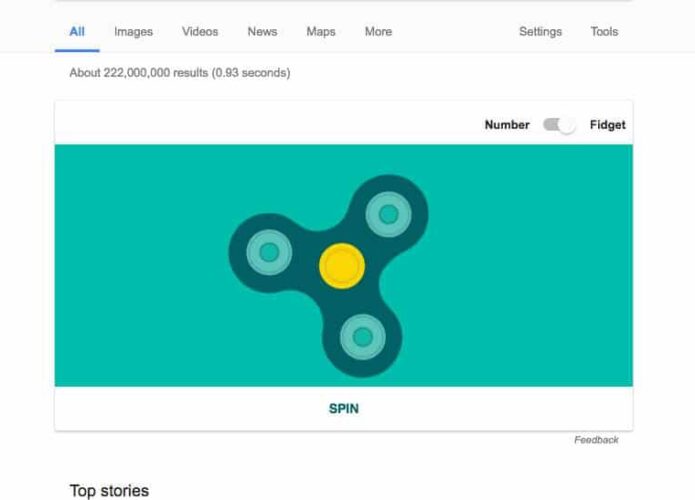Toggle the Number/Fidget switch
Image resolution: width=695 pixels, height=500 pixels.
pyautogui.click(x=559, y=125)
